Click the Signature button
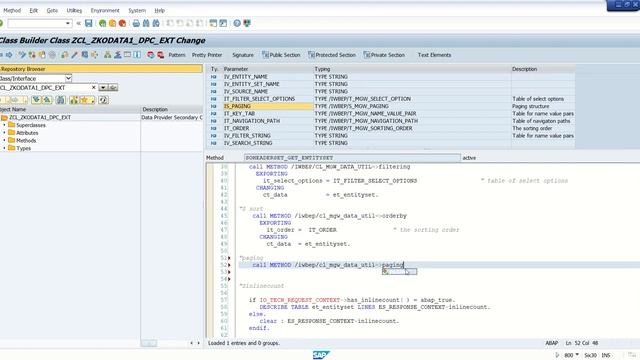The height and width of the screenshot is (360, 640). click(243, 55)
